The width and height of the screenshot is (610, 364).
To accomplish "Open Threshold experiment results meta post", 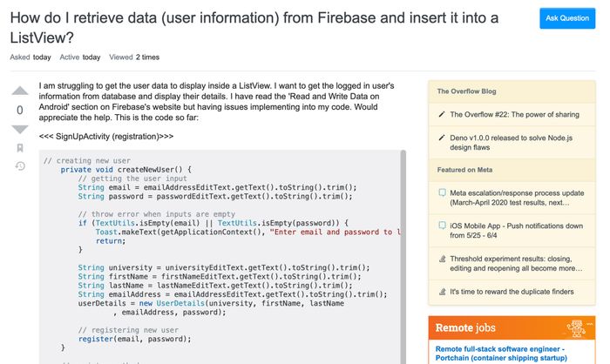I will (x=516, y=263).
